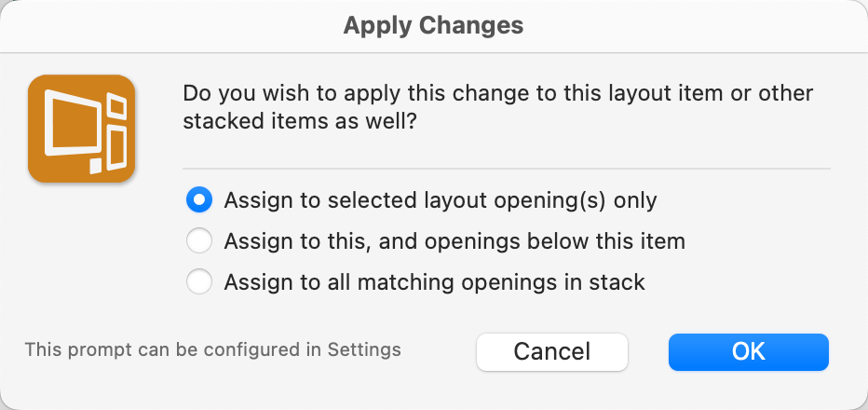Viewport: 868px width, 410px height.
Task: Click the "Apply Changes" dialog title
Action: pyautogui.click(x=433, y=25)
